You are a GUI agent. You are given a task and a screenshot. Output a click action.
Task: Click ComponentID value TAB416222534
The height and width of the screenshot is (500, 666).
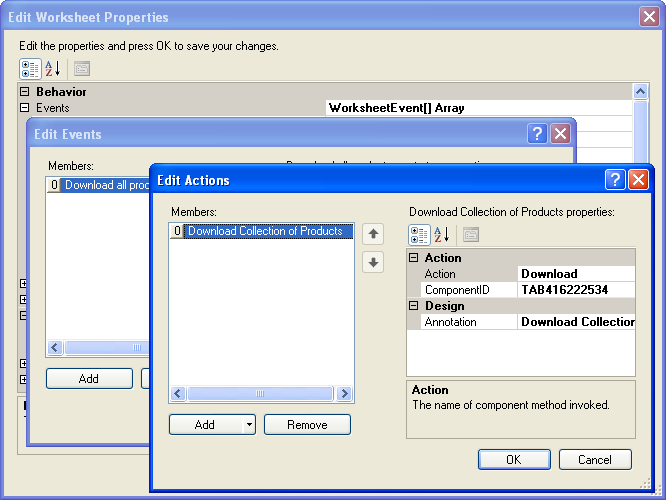[576, 290]
